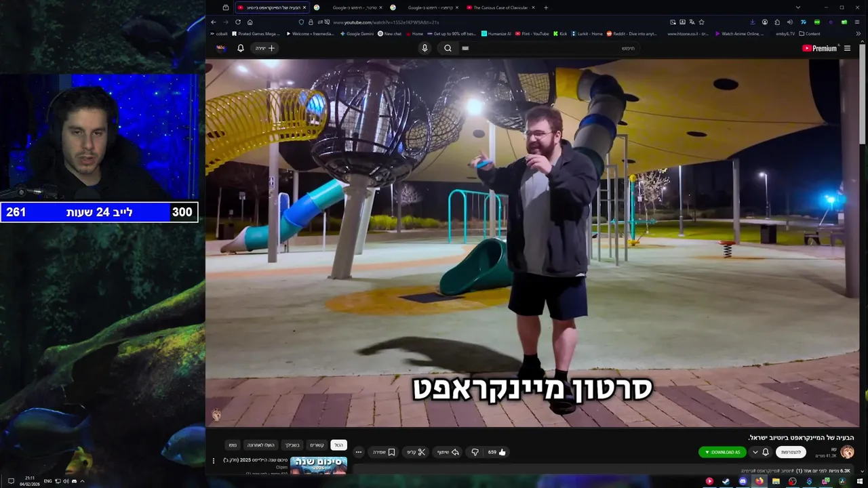Reload the page with refresh button
Screen dimensions: 868x488
238,22
